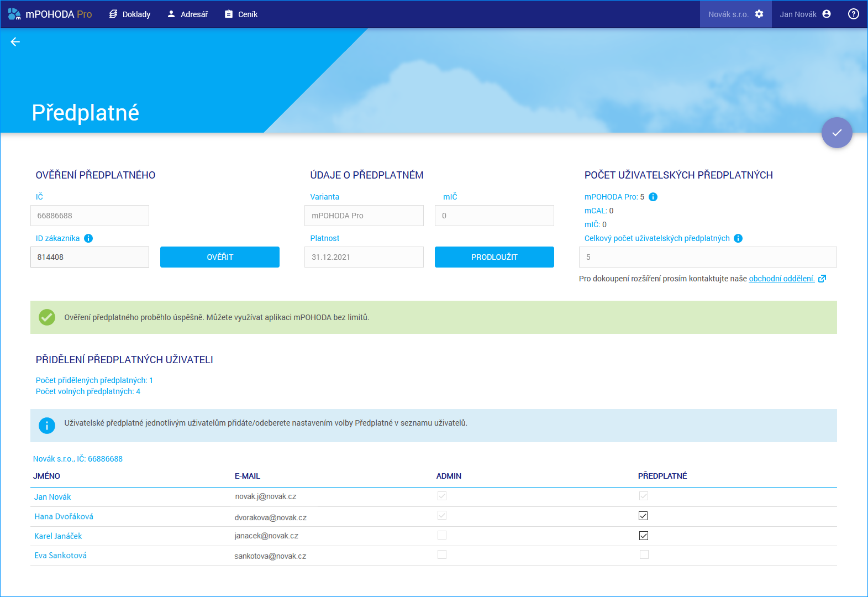The width and height of the screenshot is (868, 597).
Task: Click Počet přidělených předplatných: 1 text
Action: (x=94, y=380)
